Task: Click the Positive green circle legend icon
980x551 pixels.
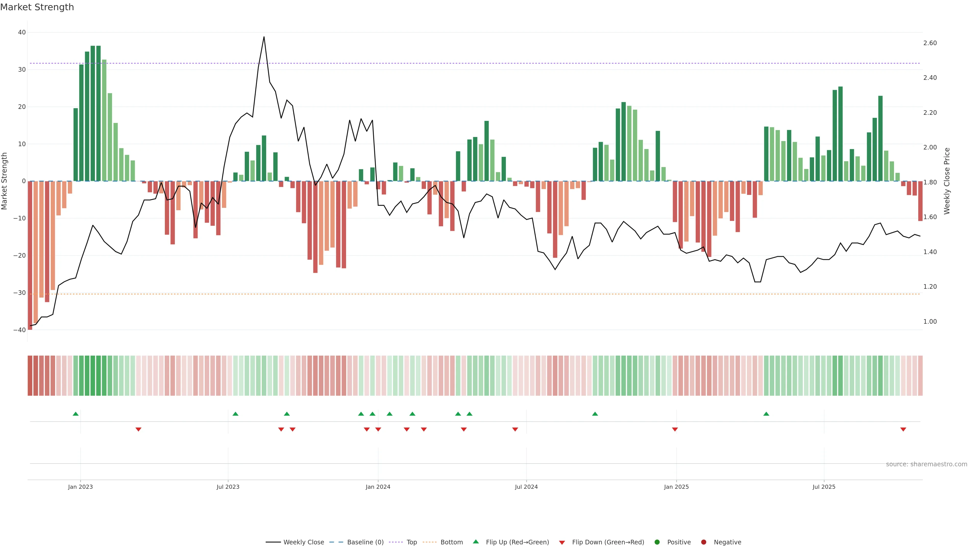Action: 657,542
